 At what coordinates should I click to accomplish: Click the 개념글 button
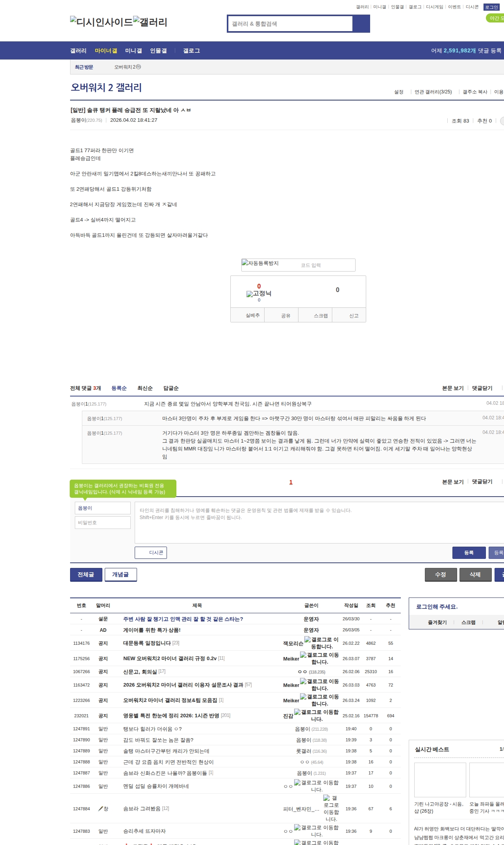121,575
